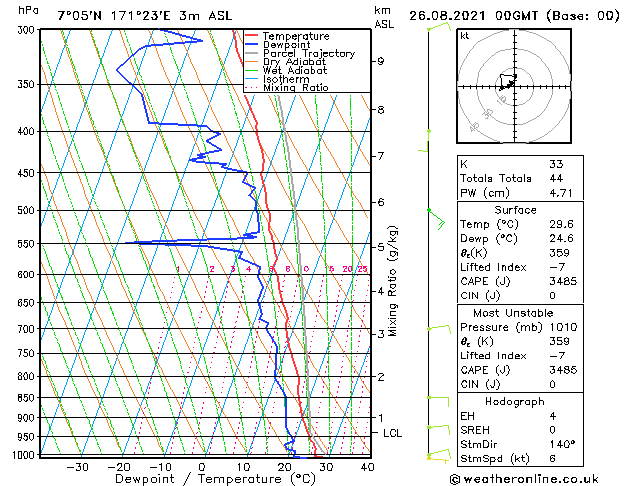The image size is (629, 486).
Task: Click the yellow surface wind barb
Action: coord(439,456)
